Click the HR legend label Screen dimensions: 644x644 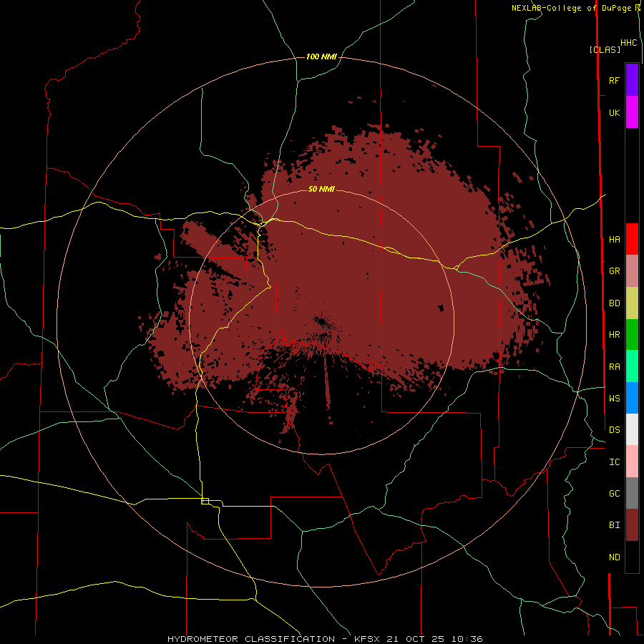[x=614, y=335]
